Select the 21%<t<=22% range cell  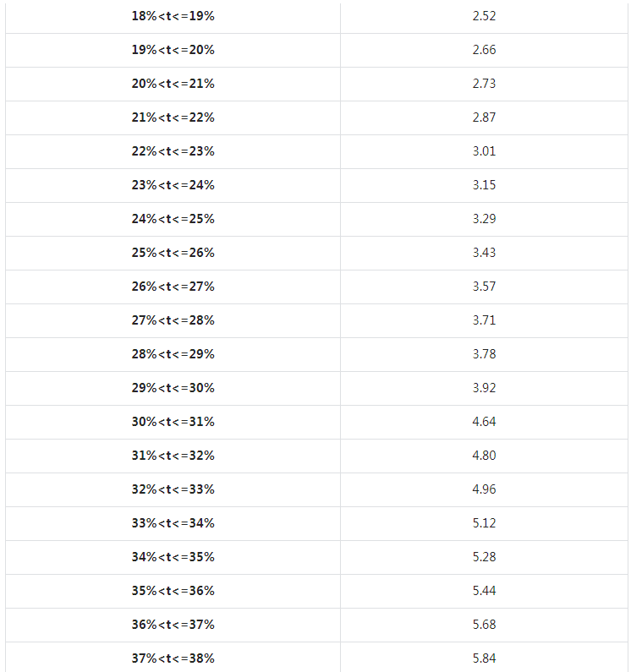click(x=173, y=117)
